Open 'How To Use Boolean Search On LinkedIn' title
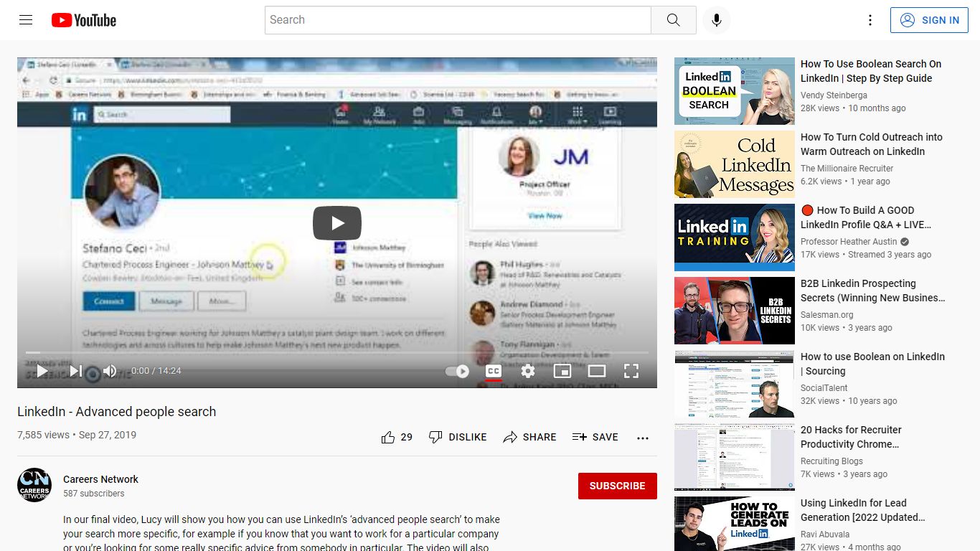This screenshot has height=551, width=980. pyautogui.click(x=871, y=71)
